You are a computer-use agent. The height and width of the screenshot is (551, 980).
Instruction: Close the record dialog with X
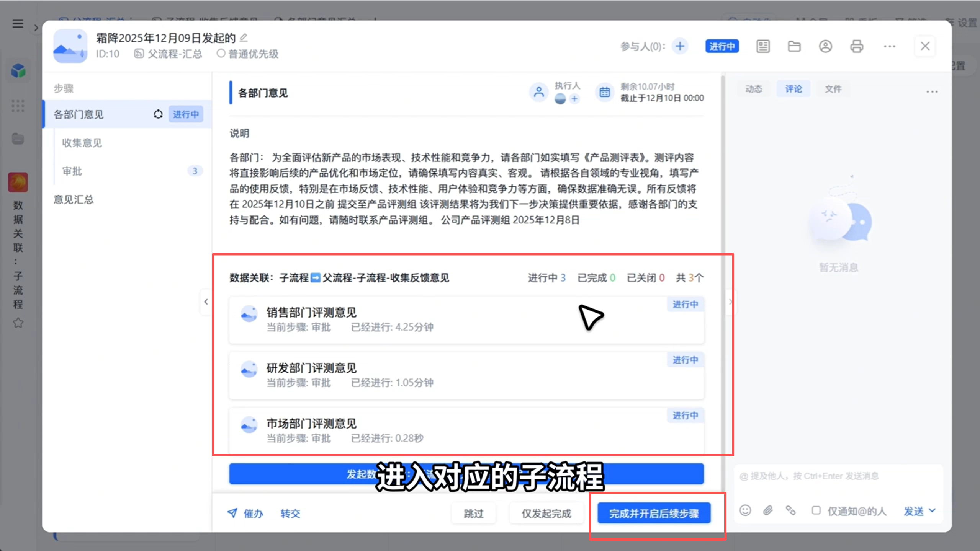925,46
